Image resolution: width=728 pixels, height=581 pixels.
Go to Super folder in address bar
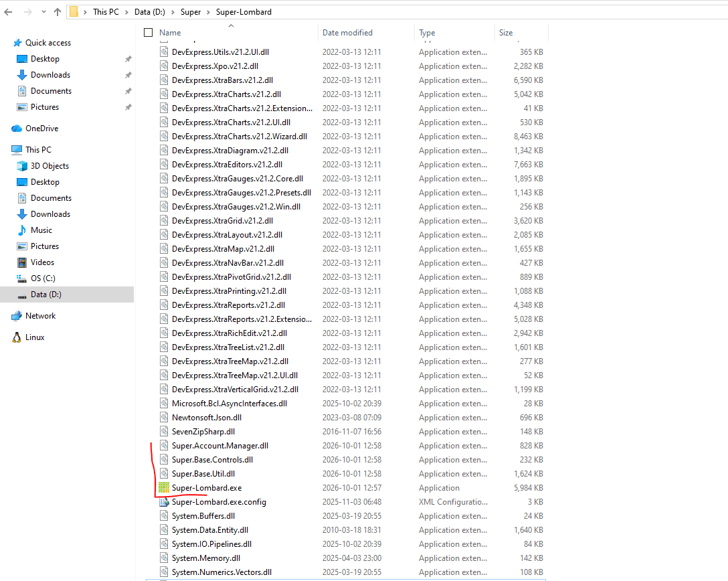(x=190, y=12)
